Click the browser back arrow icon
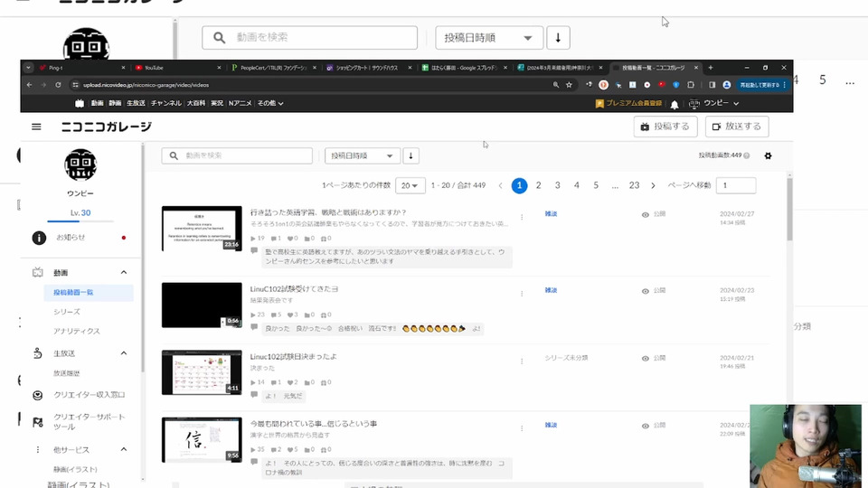Viewport: 868px width, 488px height. click(x=29, y=85)
